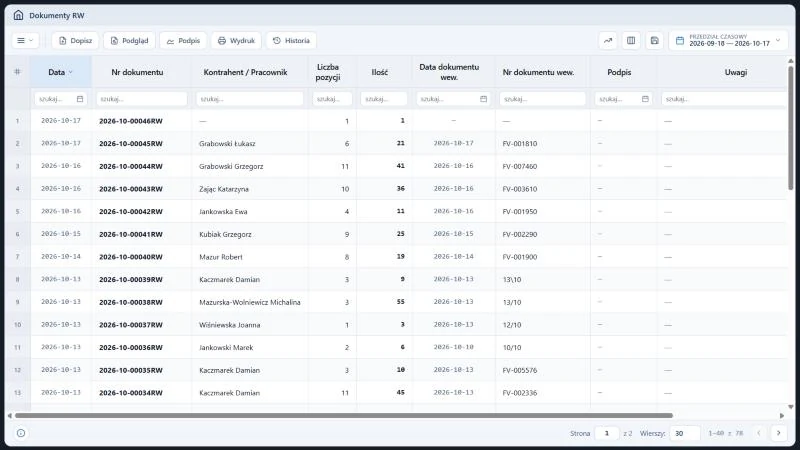This screenshot has width=800, height=450.
Task: Focus the Liczba pozycji search field
Action: click(332, 99)
